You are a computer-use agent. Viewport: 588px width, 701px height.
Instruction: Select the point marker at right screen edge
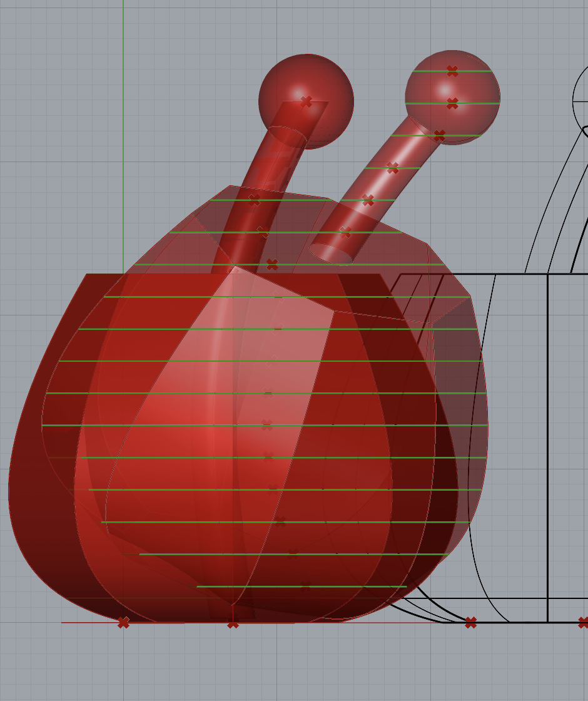tap(583, 622)
